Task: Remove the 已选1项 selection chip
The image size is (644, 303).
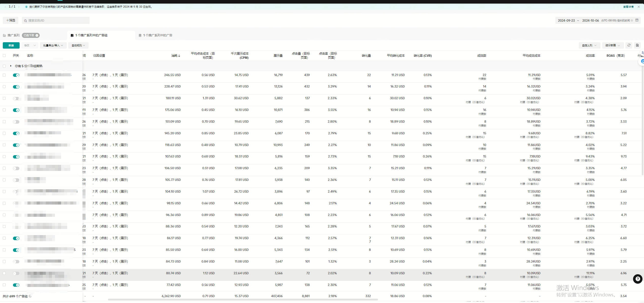Action: 37,35
